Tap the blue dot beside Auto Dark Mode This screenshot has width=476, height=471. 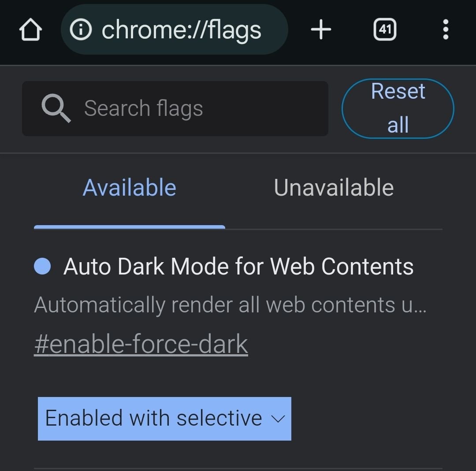point(43,265)
